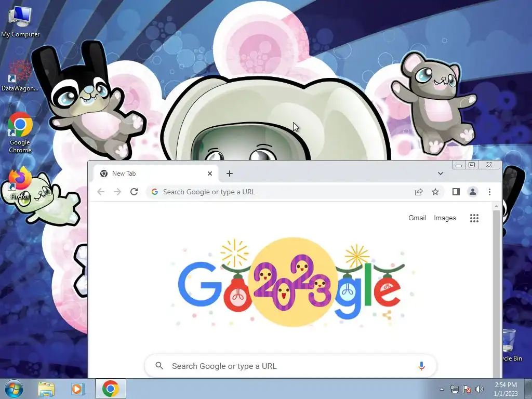Screen dimensions: 532x399
Task: Launch Firefox from desktop shortcut
Action: [x=20, y=182]
